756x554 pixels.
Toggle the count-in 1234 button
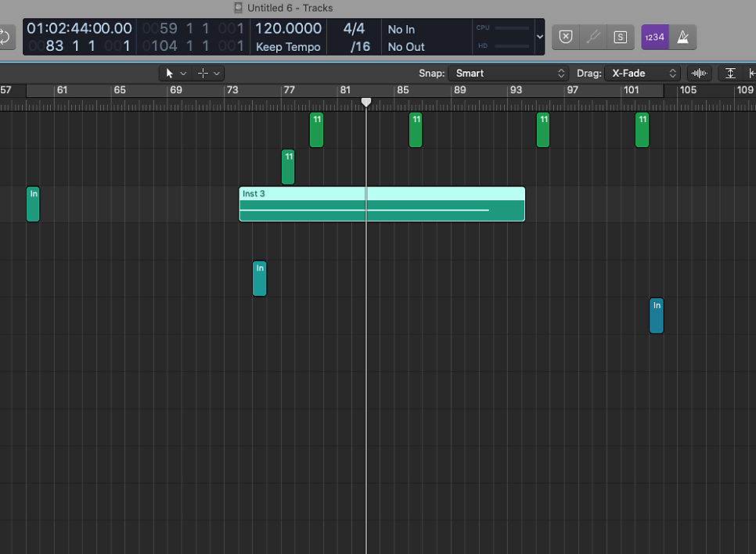click(655, 37)
